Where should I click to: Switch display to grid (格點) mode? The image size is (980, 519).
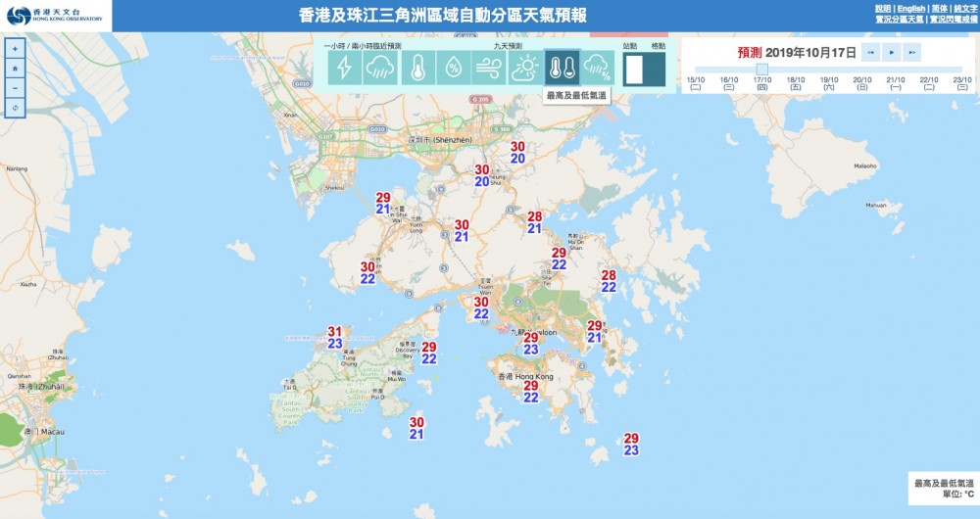657,69
